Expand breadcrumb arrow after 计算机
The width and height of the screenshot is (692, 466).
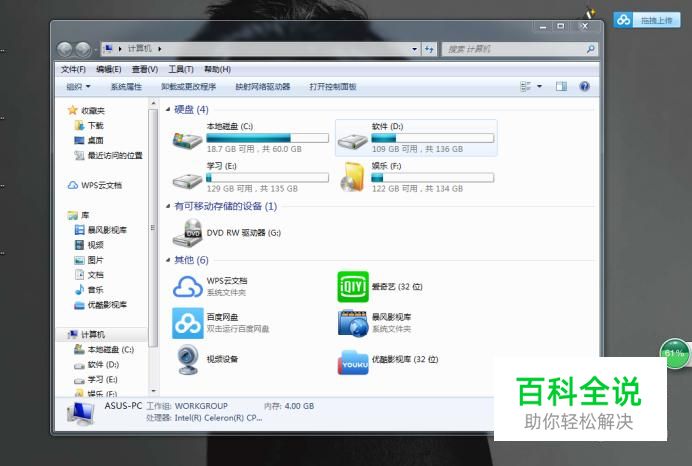(160, 49)
